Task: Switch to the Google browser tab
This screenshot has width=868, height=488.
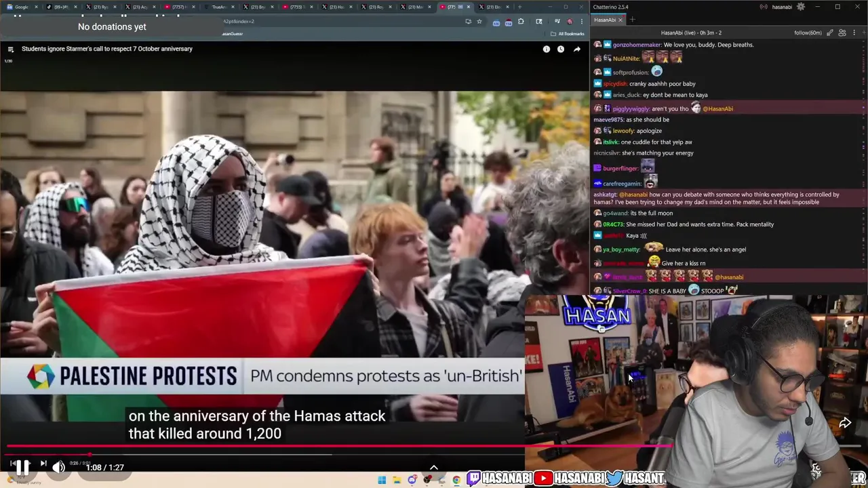Action: pyautogui.click(x=22, y=7)
